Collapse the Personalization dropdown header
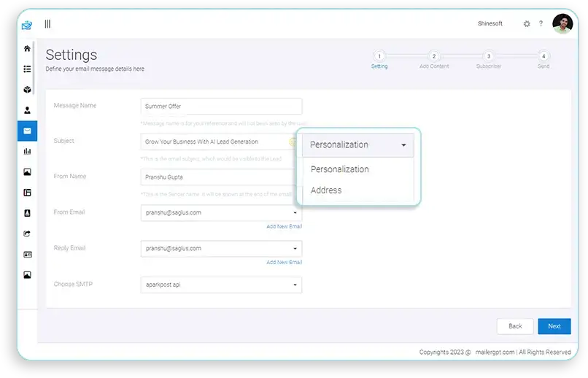The height and width of the screenshot is (378, 588). (x=357, y=144)
